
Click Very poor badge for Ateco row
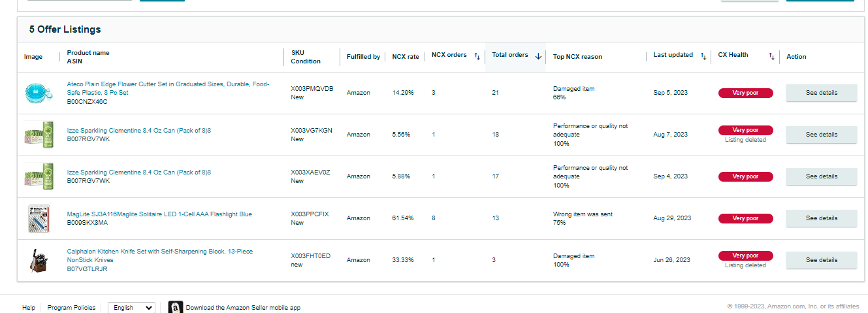pos(745,93)
